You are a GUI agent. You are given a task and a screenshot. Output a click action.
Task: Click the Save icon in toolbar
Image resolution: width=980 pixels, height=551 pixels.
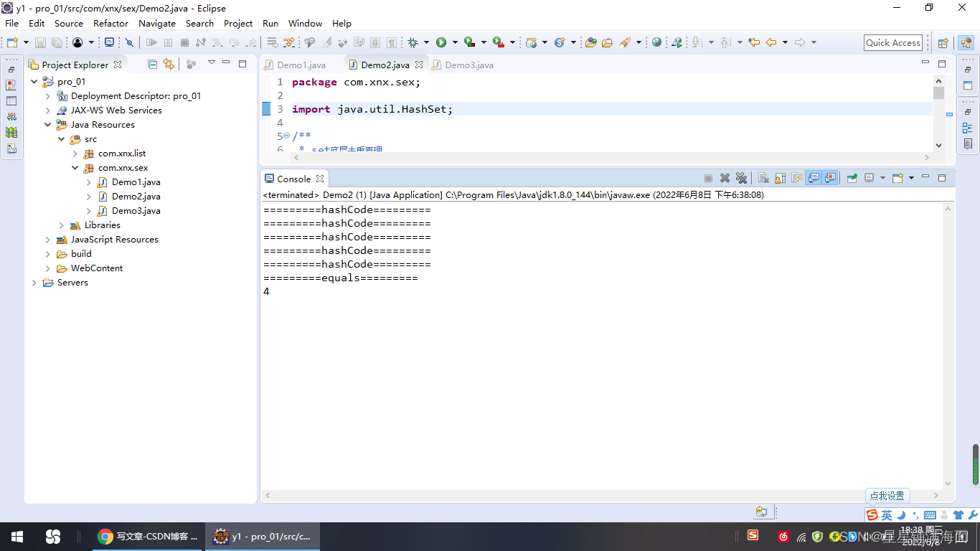pyautogui.click(x=40, y=42)
